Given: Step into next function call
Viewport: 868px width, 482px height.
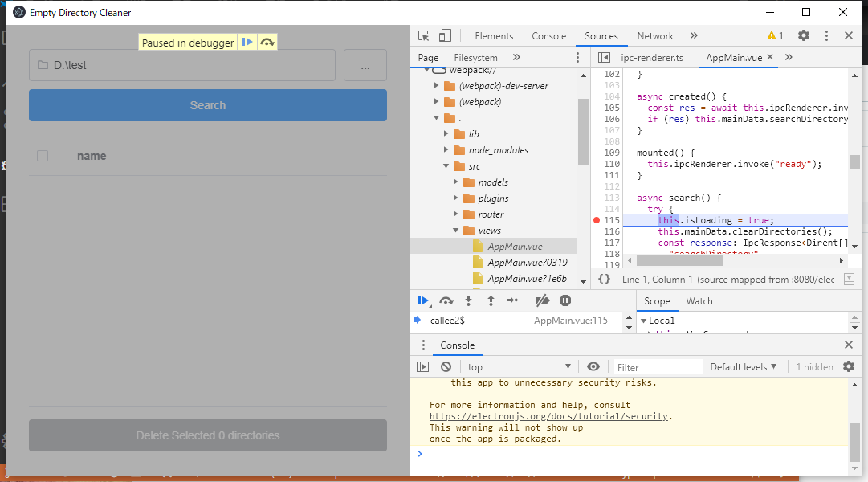Looking at the screenshot, I should coord(468,300).
